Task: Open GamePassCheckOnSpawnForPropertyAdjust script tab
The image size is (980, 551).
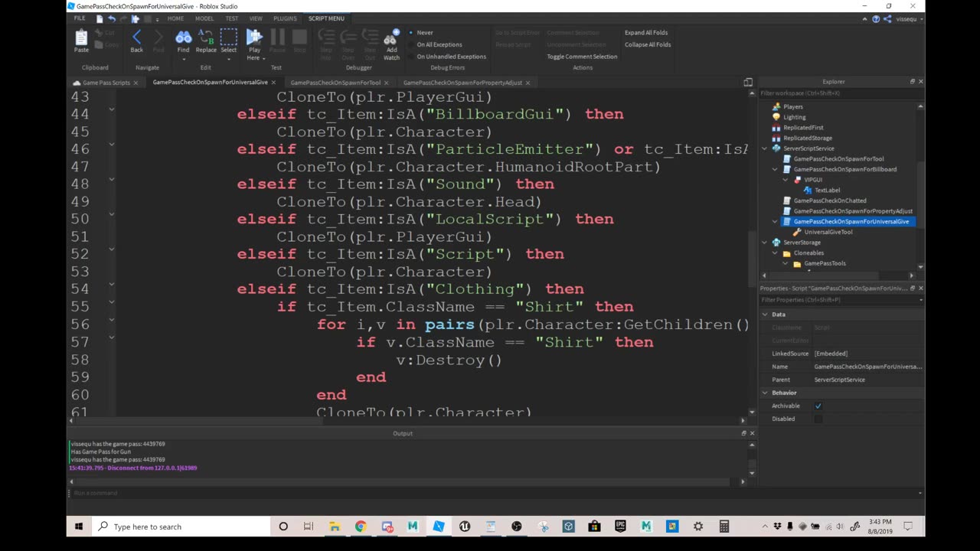Action: (x=462, y=83)
